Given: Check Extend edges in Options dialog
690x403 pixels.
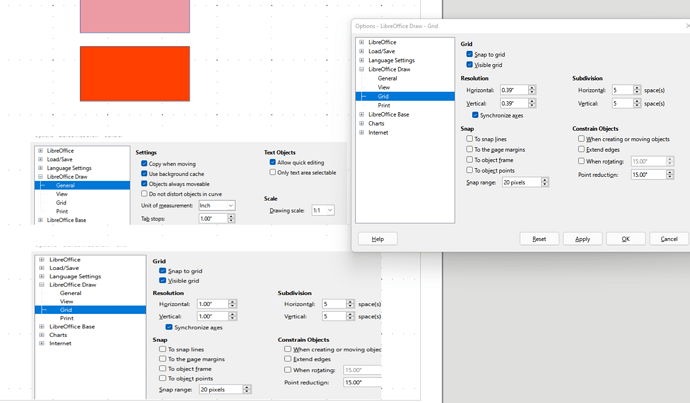Looking at the screenshot, I should [x=581, y=149].
